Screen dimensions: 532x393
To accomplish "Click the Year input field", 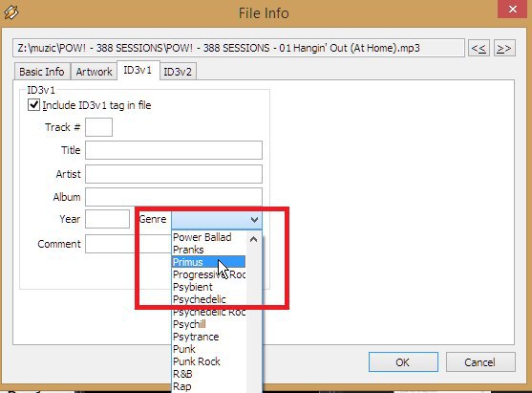I will 107,219.
